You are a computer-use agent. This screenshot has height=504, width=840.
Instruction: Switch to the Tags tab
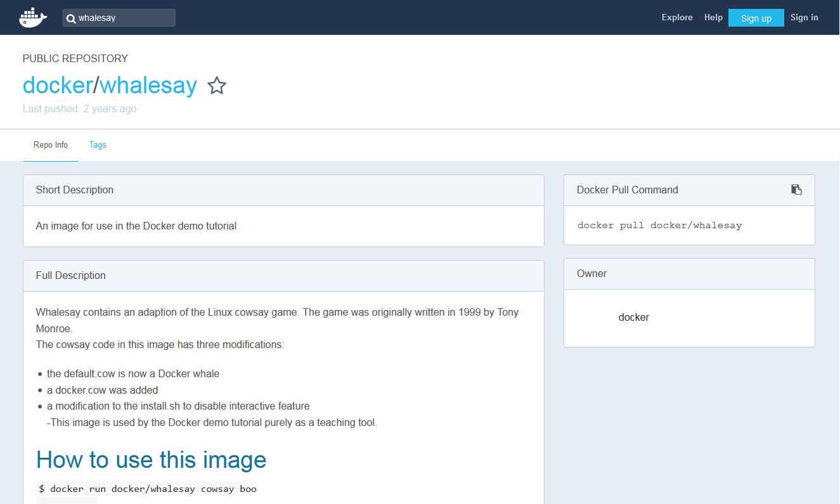(x=98, y=145)
